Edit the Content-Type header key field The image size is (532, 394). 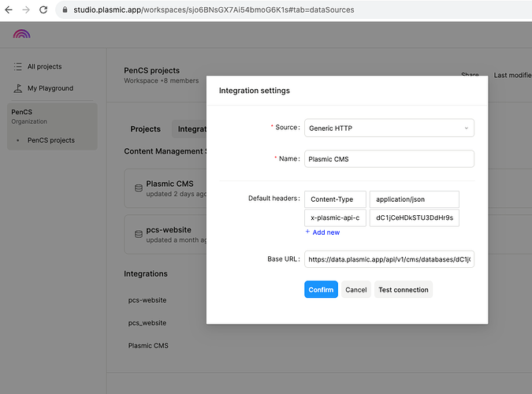(x=335, y=199)
